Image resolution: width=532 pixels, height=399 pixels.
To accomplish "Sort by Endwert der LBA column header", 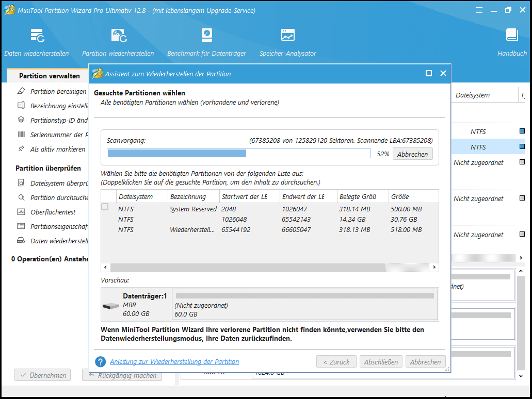I will (x=309, y=196).
